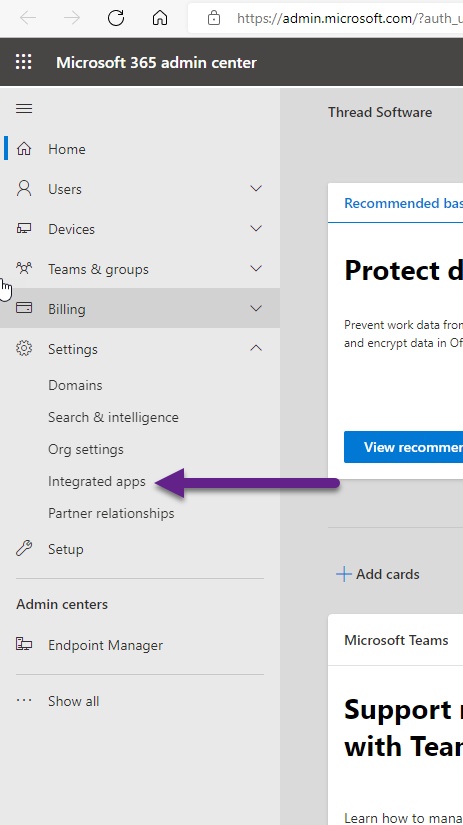This screenshot has width=463, height=825.
Task: Click the Settings gear icon
Action: pos(24,348)
